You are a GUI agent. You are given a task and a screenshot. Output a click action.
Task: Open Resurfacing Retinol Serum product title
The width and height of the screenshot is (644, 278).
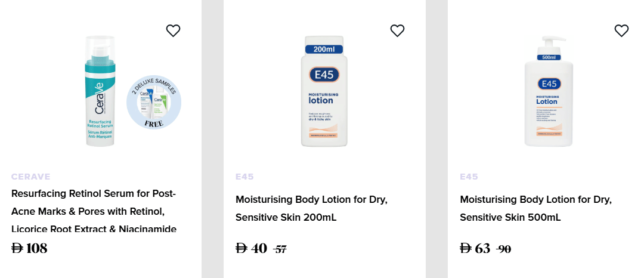(94, 194)
